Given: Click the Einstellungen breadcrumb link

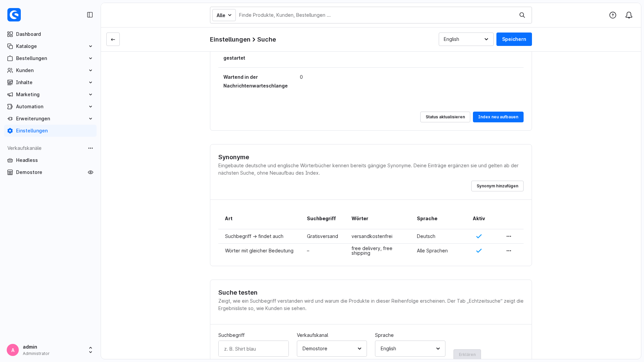Looking at the screenshot, I should tap(230, 40).
